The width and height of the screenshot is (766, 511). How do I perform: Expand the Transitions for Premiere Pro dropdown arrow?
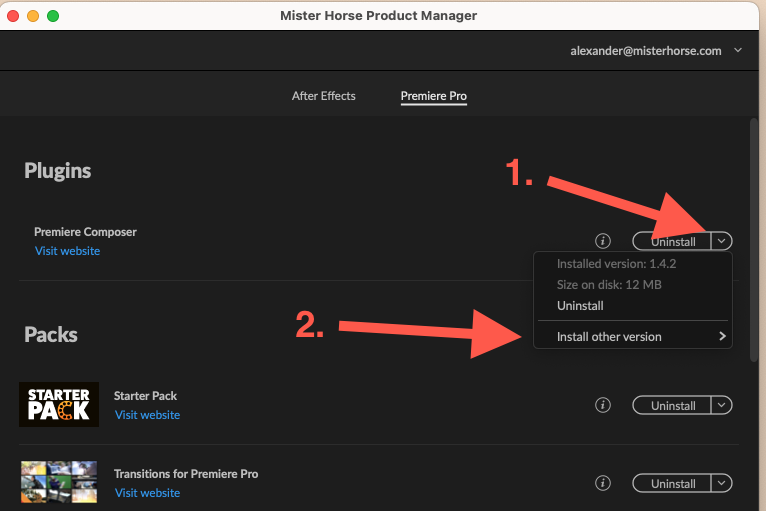[722, 483]
